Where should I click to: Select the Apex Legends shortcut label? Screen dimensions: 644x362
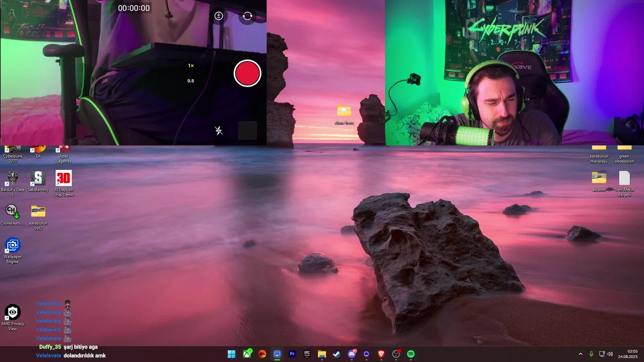[63, 159]
